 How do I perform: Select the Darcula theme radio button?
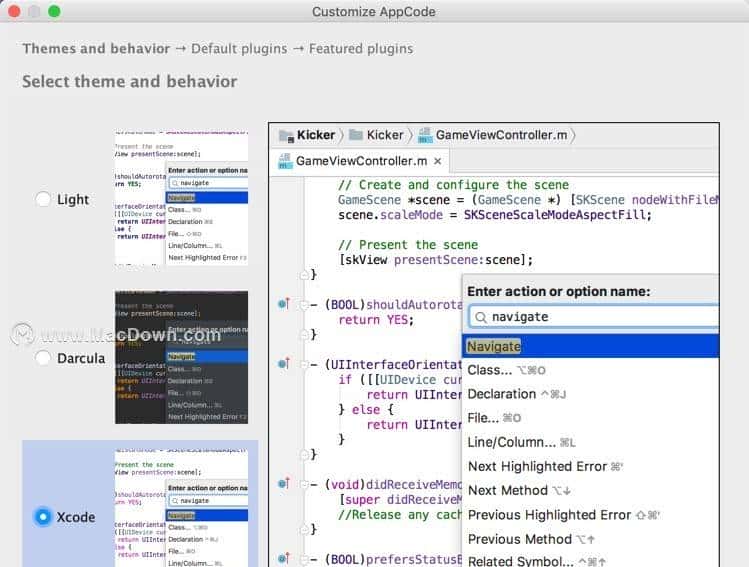tap(43, 358)
